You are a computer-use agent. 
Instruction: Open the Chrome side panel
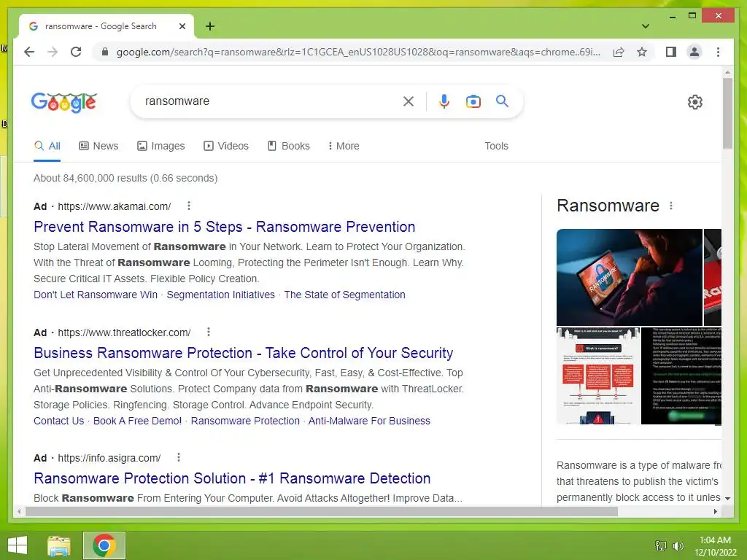click(671, 52)
